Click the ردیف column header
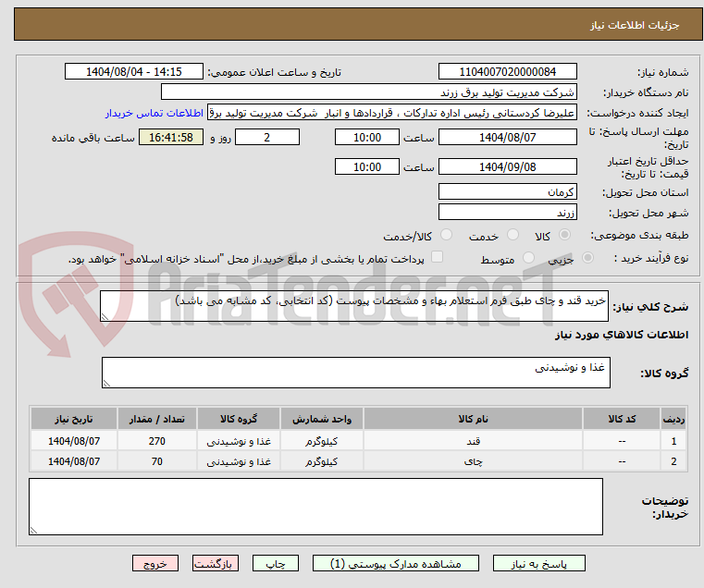Screen dimensions: 704x588 [x=673, y=419]
